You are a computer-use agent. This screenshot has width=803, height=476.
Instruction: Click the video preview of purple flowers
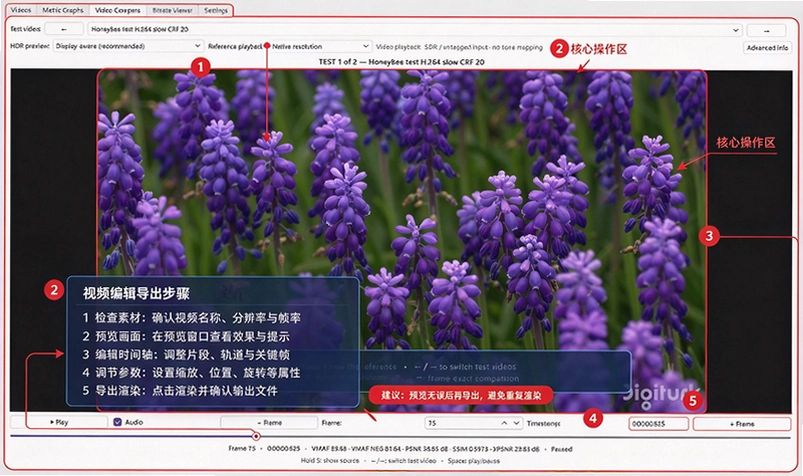coord(402,241)
